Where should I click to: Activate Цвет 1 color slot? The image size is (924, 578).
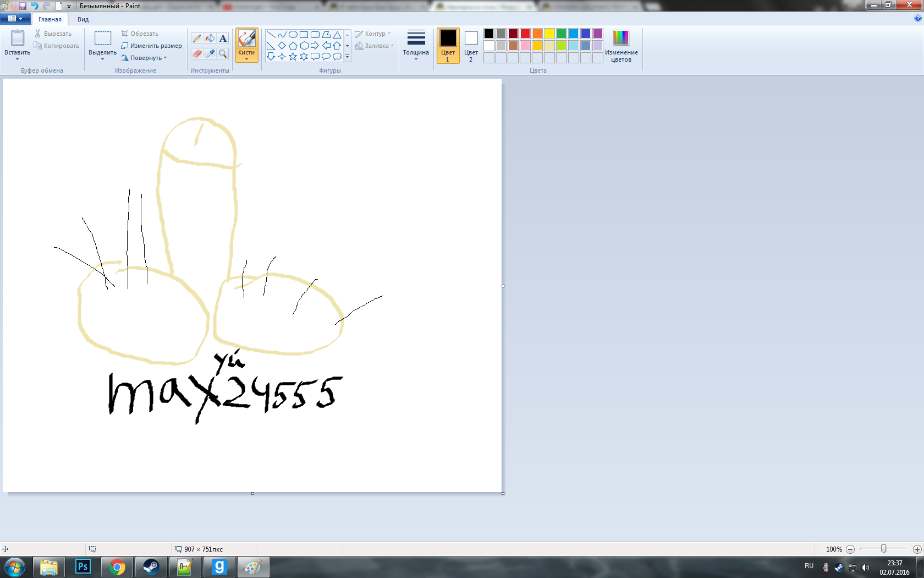click(448, 46)
